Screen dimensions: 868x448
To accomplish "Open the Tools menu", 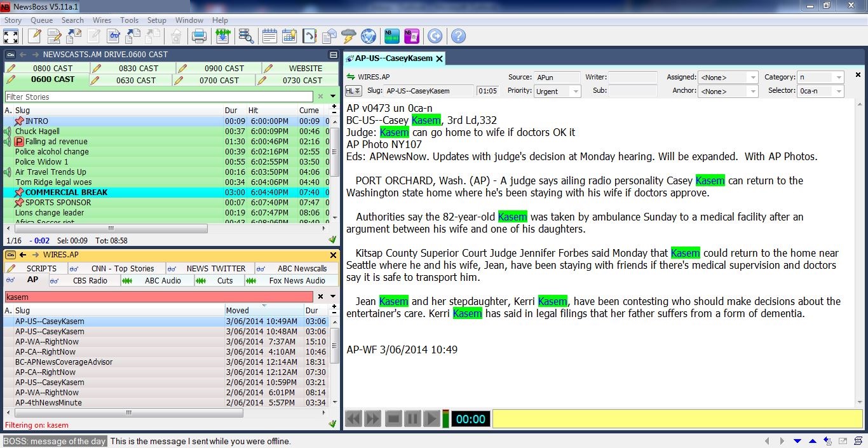I will [x=129, y=20].
